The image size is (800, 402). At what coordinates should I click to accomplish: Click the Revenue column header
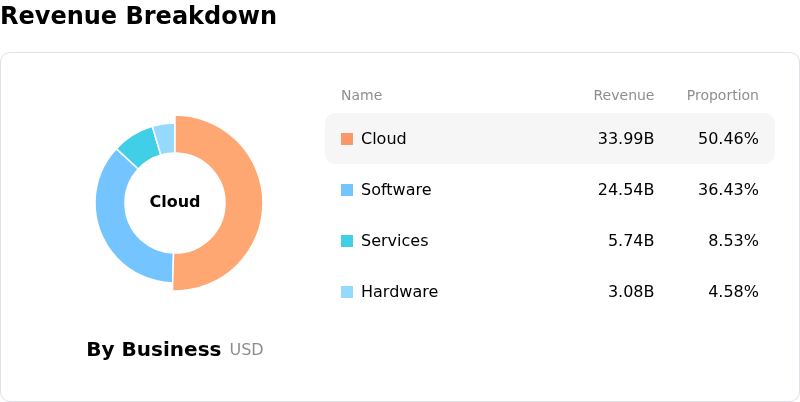tap(623, 95)
